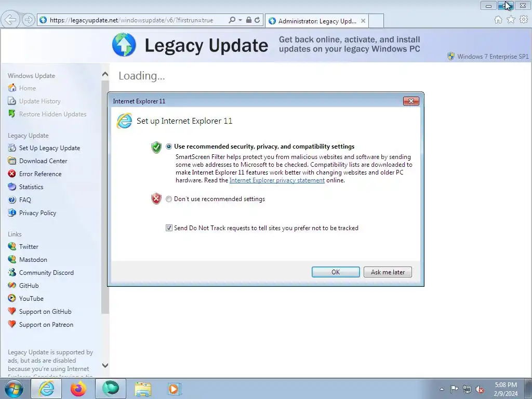Viewport: 532px width, 399px height.
Task: Click the green globe app on taskbar
Action: 111,389
